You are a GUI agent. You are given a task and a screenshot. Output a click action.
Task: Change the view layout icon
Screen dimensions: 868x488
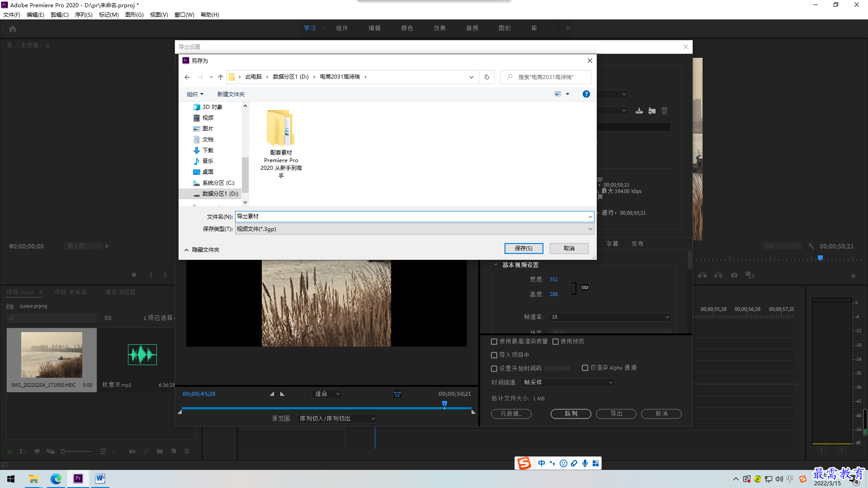tap(558, 94)
